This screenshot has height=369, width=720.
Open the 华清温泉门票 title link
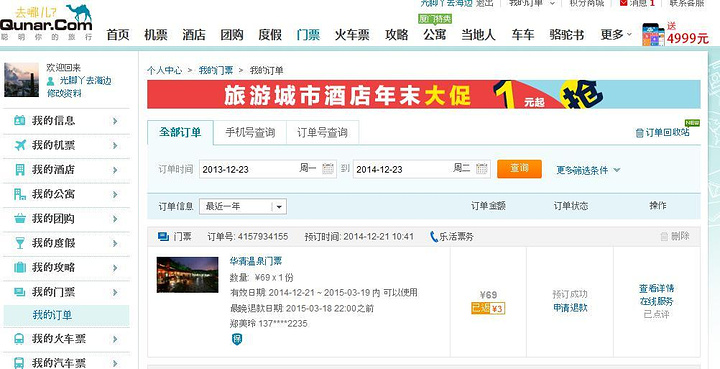(x=256, y=262)
